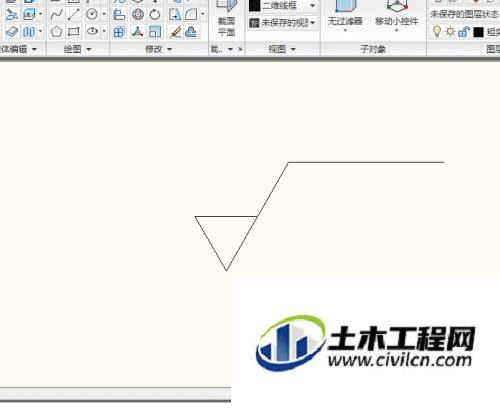Select the Circle drawing tool
Screen dimensions: 500x411
pyautogui.click(x=92, y=15)
